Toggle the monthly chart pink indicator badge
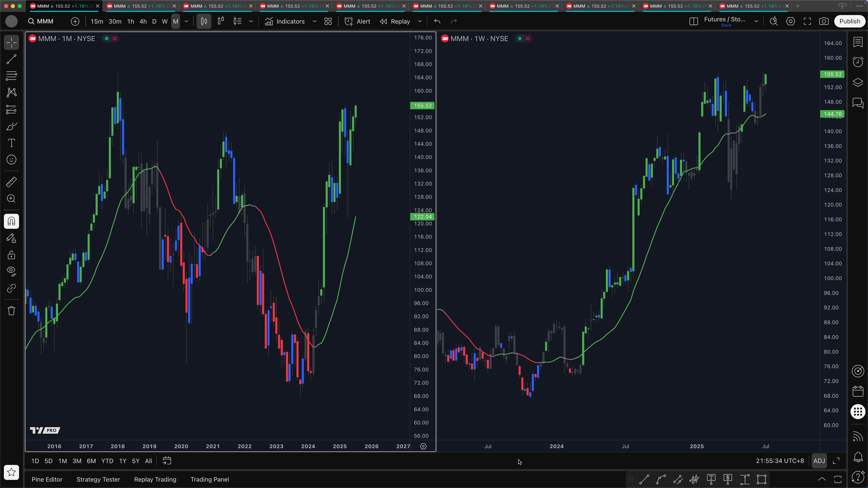 [x=115, y=38]
